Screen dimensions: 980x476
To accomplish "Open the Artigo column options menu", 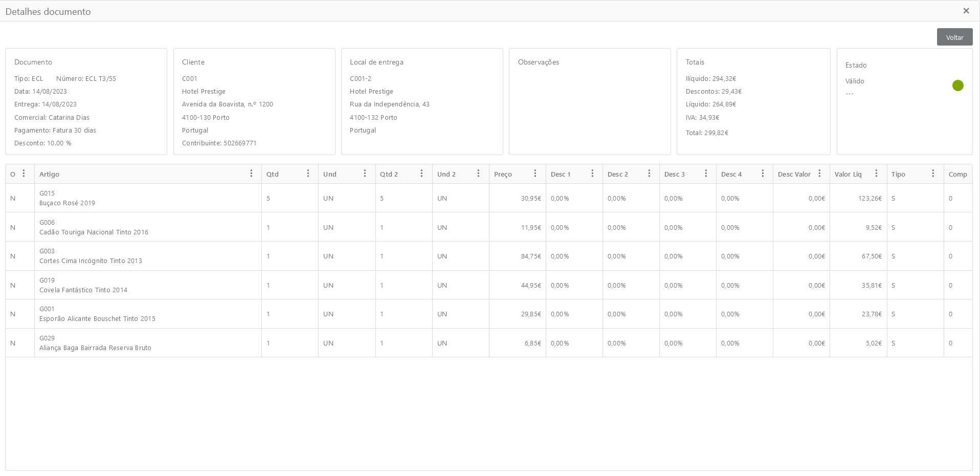I will tap(251, 174).
